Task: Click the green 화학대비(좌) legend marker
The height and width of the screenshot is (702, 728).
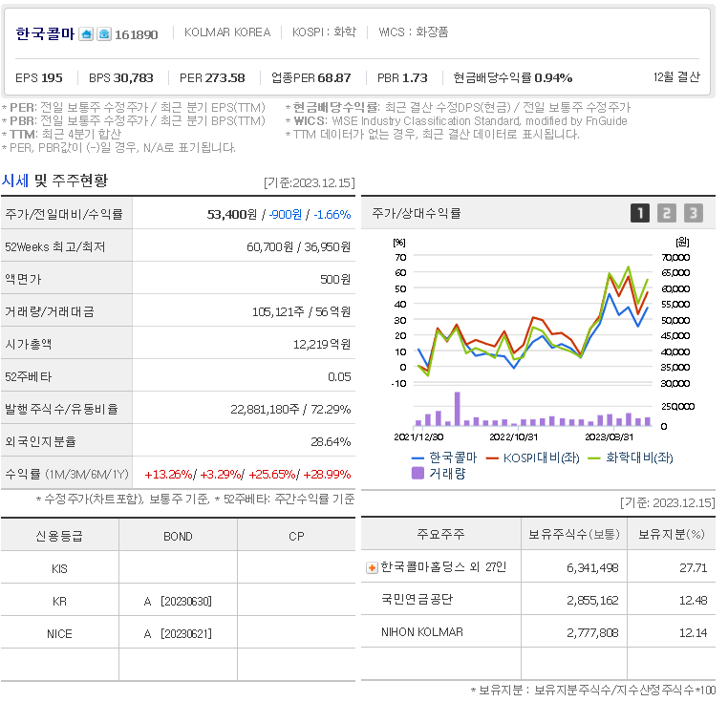Action: (594, 458)
